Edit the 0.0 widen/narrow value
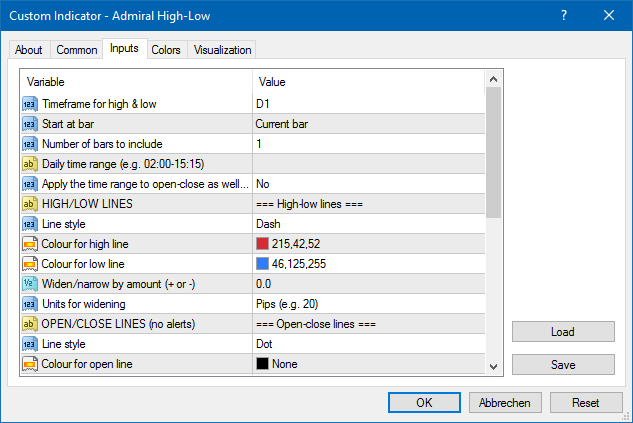 pos(369,284)
